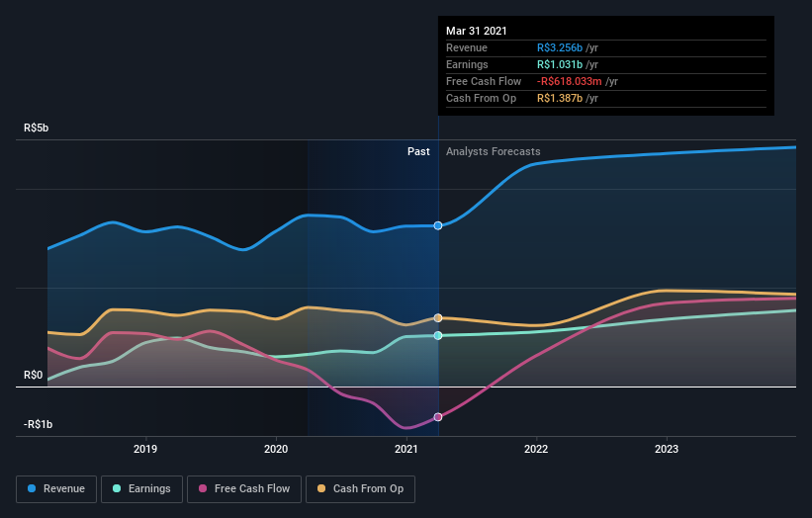Click the 2023 x-axis label

coord(667,449)
